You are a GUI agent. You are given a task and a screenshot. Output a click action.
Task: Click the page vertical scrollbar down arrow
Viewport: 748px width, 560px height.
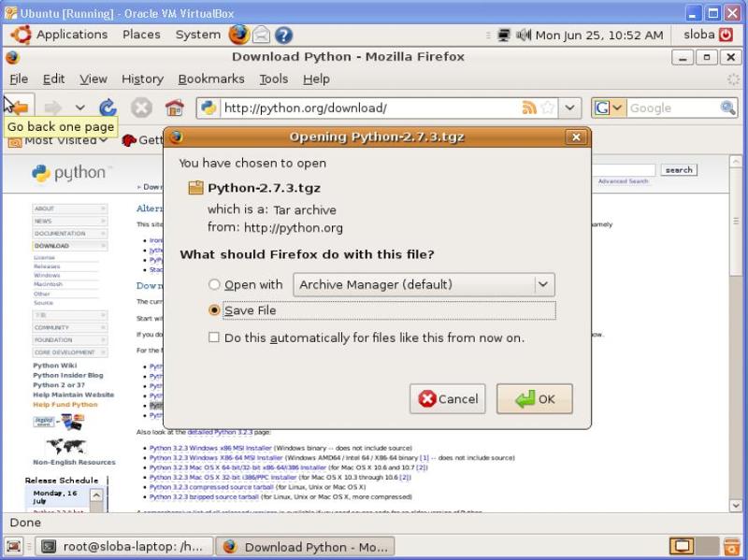(735, 506)
